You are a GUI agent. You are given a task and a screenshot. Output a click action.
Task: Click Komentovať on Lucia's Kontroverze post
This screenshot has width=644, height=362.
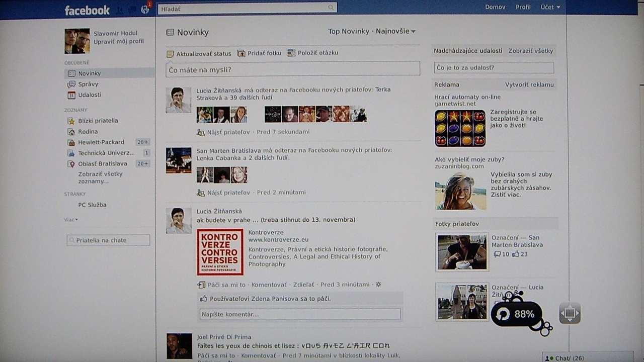[x=269, y=285]
